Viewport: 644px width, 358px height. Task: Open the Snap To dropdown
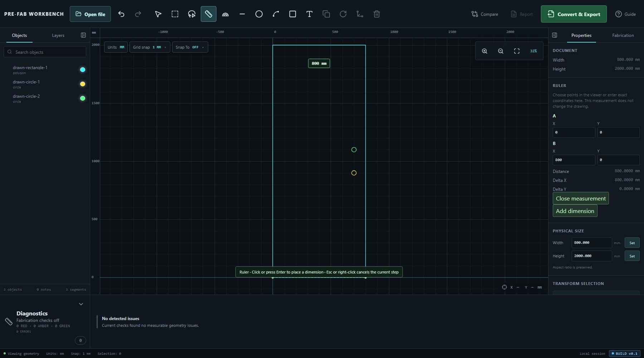[x=190, y=47]
